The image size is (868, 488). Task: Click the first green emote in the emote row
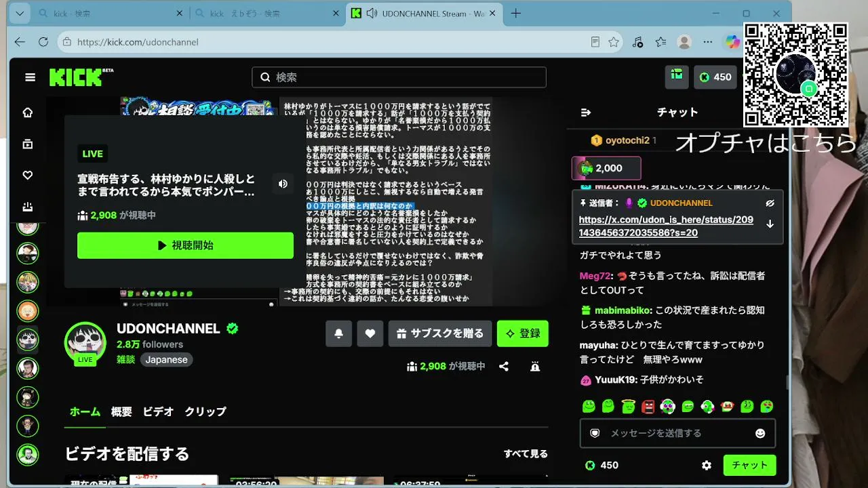coord(589,407)
